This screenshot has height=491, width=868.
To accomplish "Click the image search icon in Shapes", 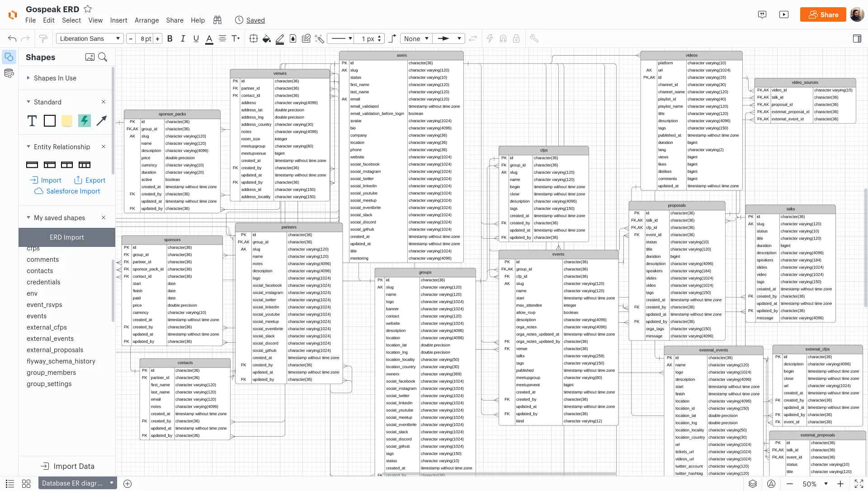I will click(90, 57).
